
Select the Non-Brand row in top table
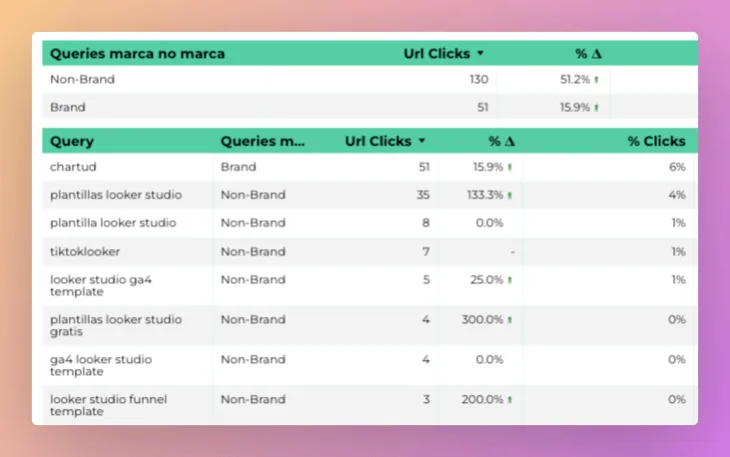(83, 79)
